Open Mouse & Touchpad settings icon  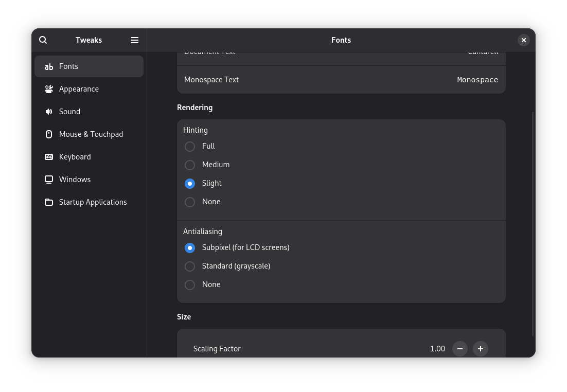click(49, 134)
